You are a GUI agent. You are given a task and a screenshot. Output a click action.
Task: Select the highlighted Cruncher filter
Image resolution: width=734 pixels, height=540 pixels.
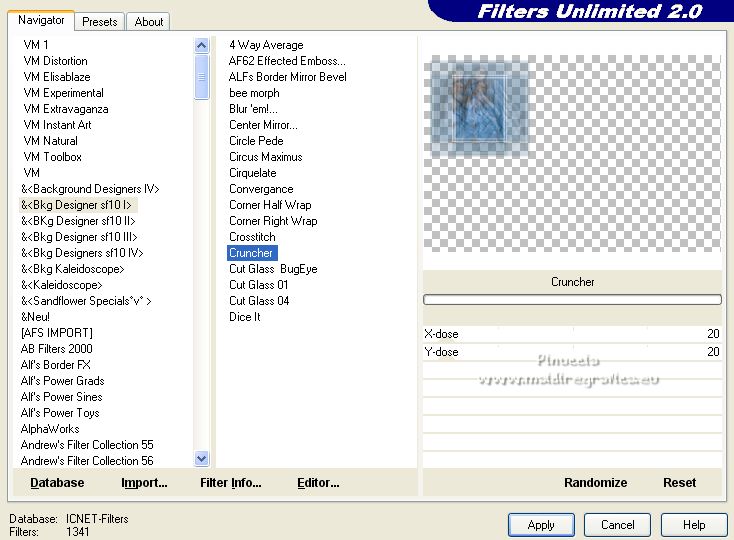click(252, 253)
